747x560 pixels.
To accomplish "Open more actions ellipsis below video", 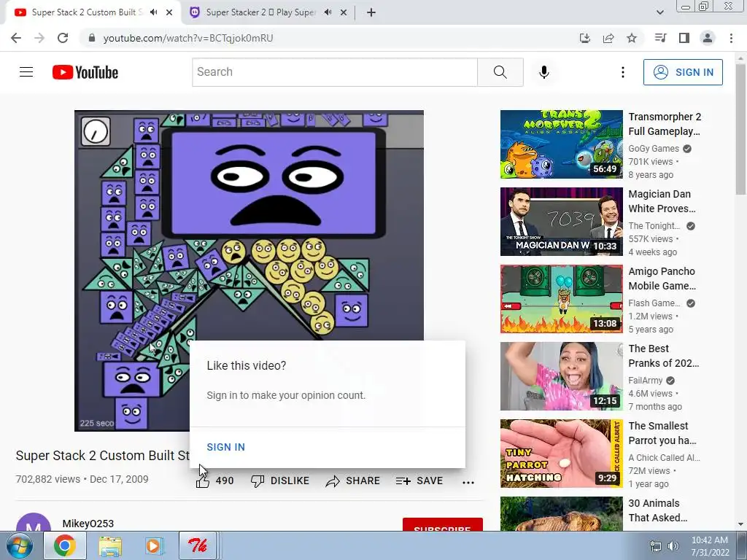I will (x=468, y=483).
